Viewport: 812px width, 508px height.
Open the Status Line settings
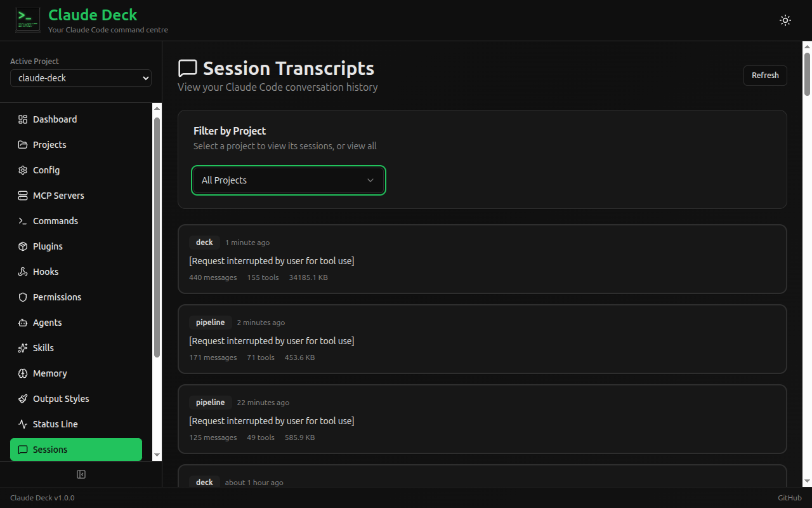coord(53,424)
